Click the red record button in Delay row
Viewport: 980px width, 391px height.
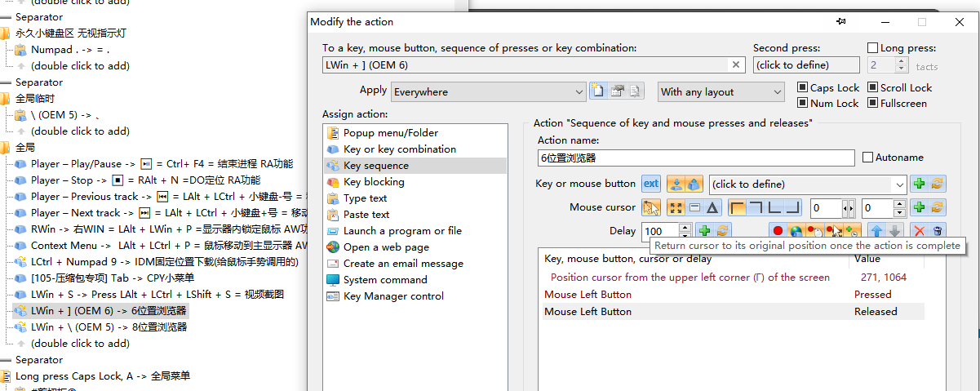[778, 231]
